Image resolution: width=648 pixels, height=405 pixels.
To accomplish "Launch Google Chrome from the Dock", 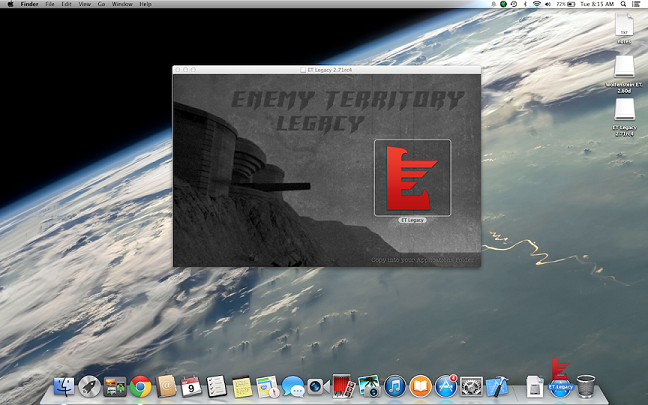I will [x=140, y=387].
